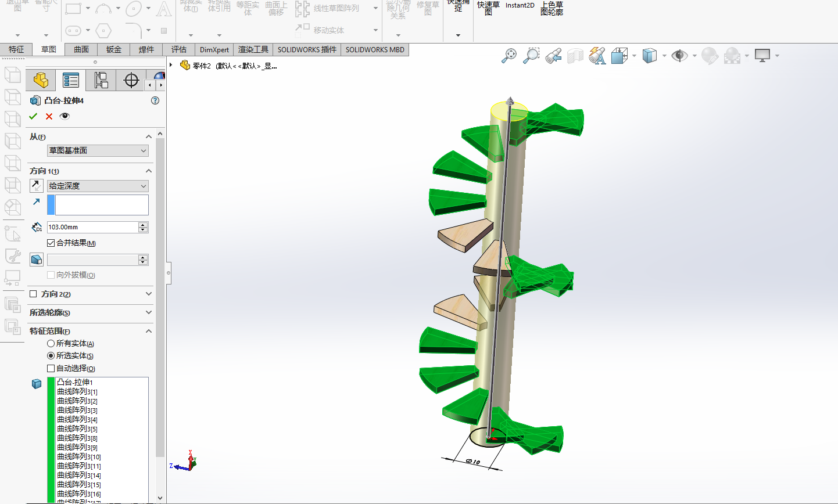Click the Display Style cube icon
The height and width of the screenshot is (504, 838).
[650, 56]
